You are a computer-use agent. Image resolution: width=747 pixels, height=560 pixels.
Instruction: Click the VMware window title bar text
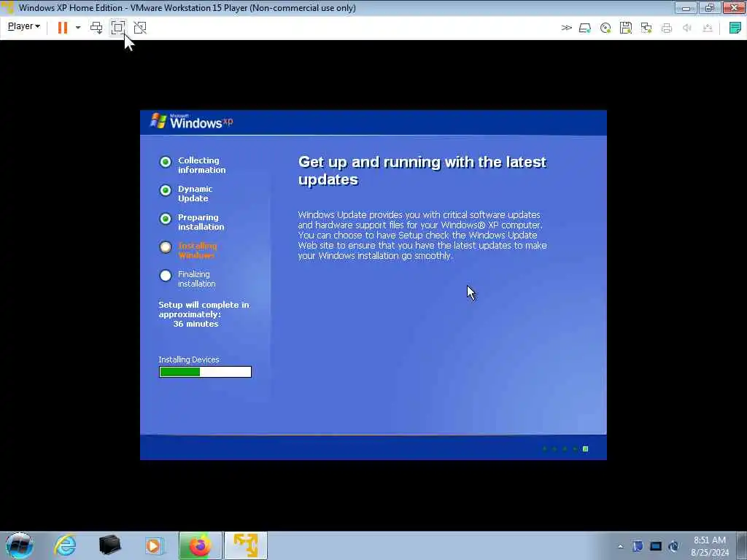(x=187, y=7)
